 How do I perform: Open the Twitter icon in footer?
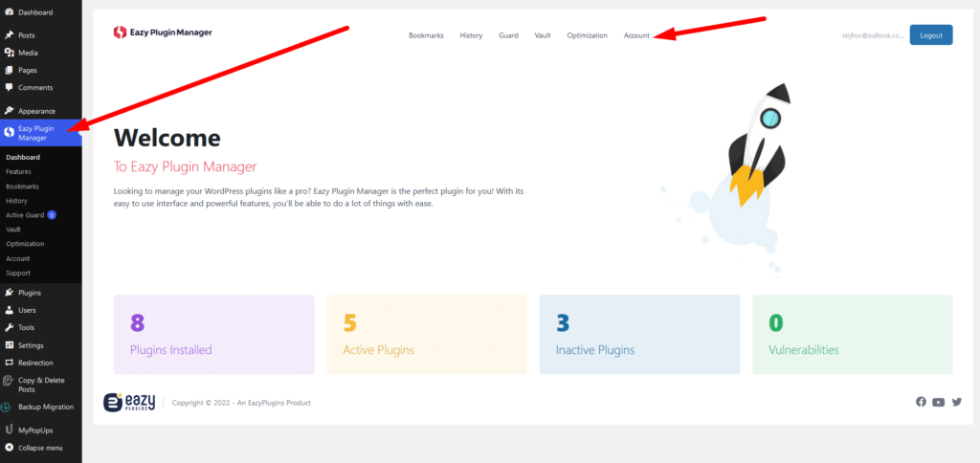click(956, 402)
